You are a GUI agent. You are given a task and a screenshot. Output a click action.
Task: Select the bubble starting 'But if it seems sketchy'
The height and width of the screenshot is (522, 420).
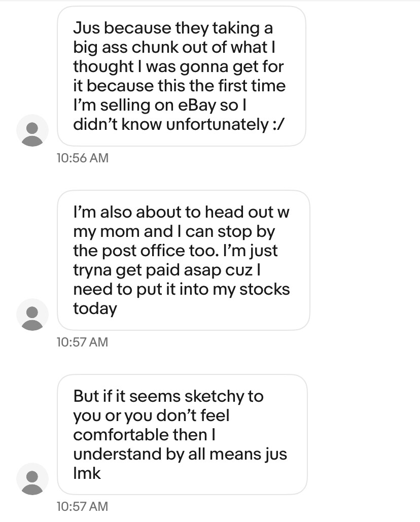click(x=182, y=434)
